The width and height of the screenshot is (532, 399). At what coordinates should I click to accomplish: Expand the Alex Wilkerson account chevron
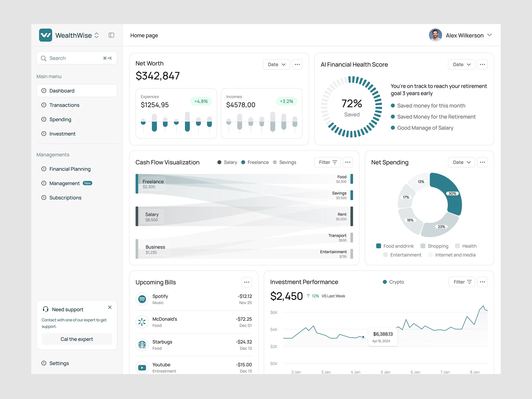[x=490, y=35]
